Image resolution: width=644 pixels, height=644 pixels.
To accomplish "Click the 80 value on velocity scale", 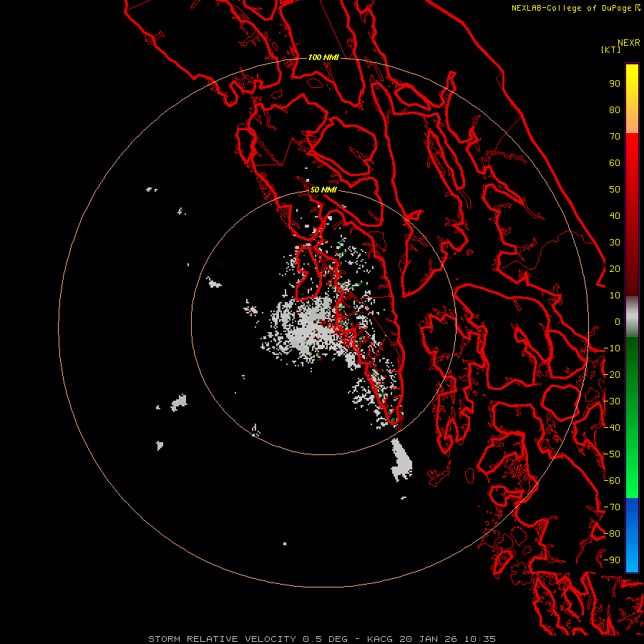I will click(x=615, y=110).
